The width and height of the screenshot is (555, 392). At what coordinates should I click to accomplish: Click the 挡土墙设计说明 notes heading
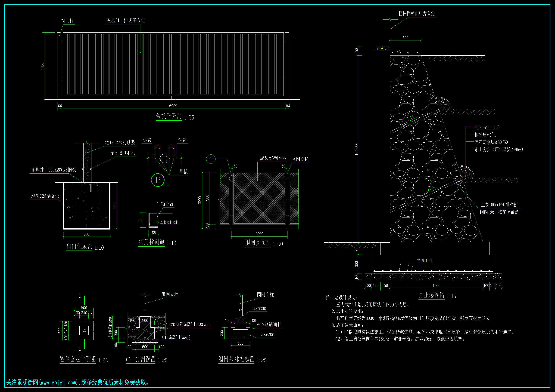pyautogui.click(x=341, y=298)
